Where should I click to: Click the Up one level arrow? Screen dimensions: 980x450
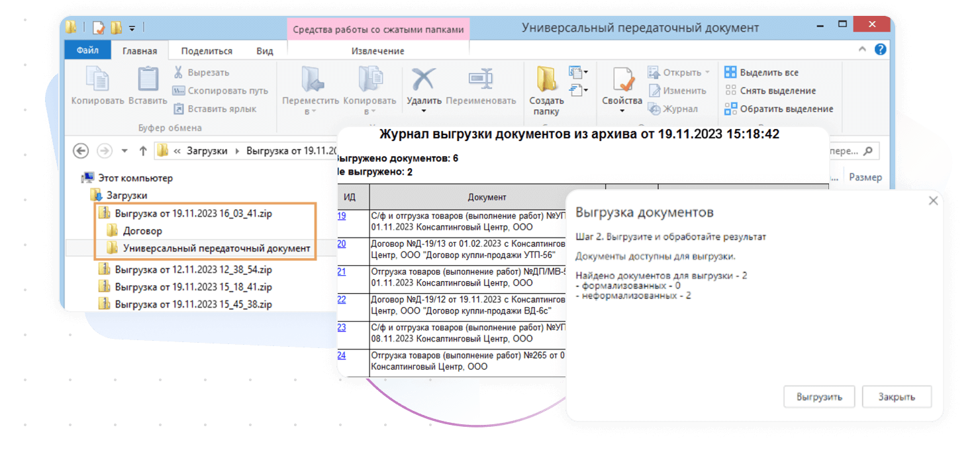pyautogui.click(x=143, y=151)
